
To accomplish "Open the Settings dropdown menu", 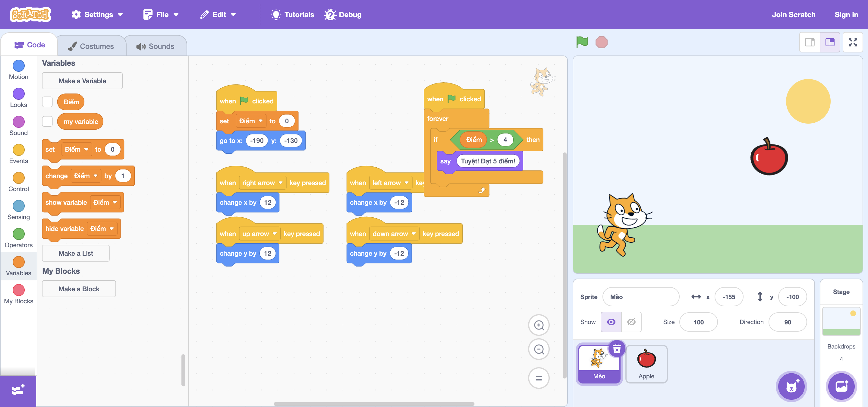I will point(97,14).
